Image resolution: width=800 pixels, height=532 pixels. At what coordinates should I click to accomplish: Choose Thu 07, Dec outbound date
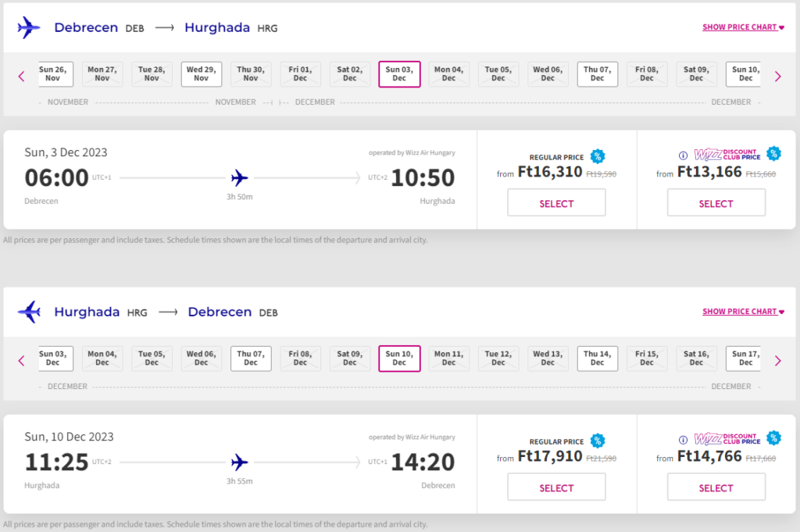pyautogui.click(x=597, y=74)
